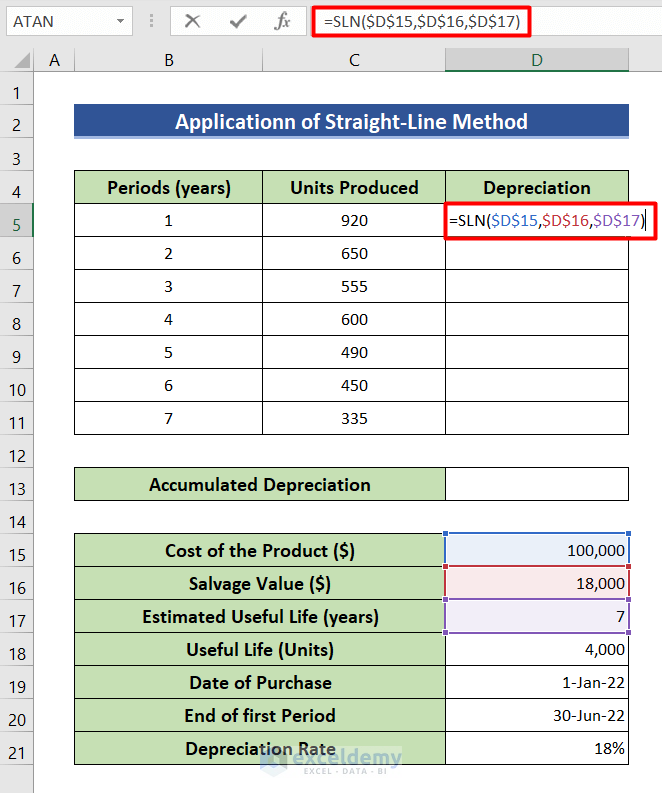
Task: Select the value 4,000
Action: (x=537, y=649)
